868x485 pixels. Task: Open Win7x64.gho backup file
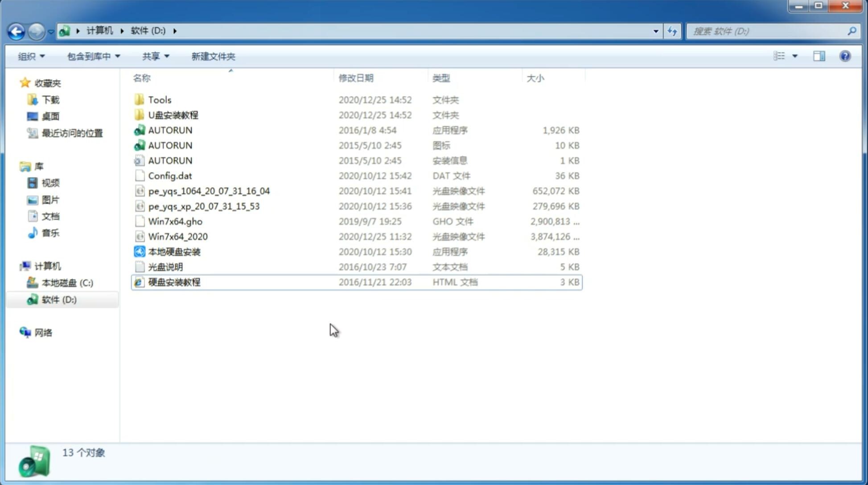click(x=176, y=221)
